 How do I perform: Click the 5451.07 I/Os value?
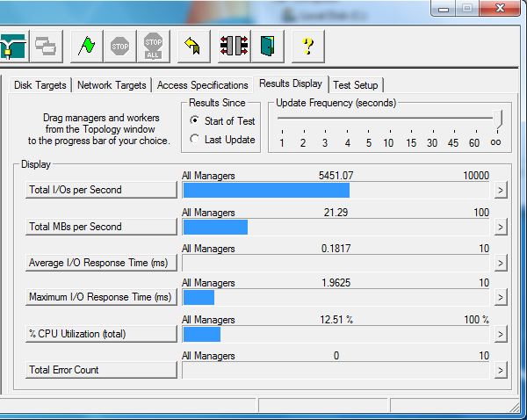coord(336,176)
